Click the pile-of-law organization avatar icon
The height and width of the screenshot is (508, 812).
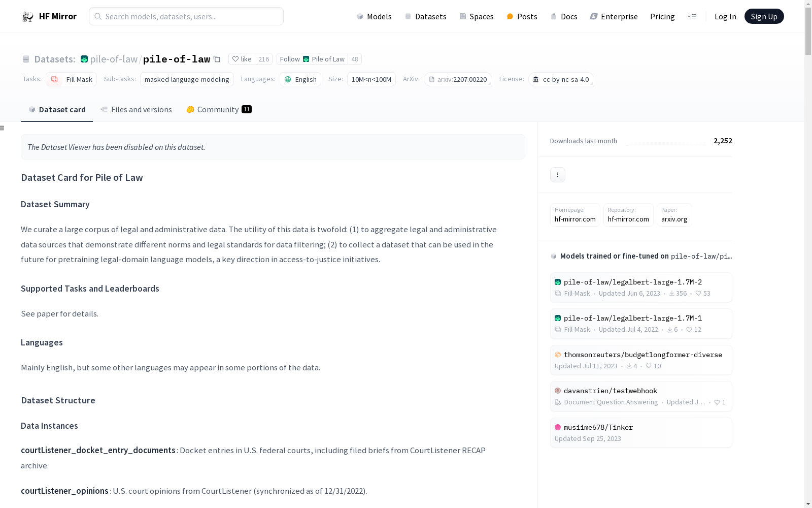[x=84, y=59]
